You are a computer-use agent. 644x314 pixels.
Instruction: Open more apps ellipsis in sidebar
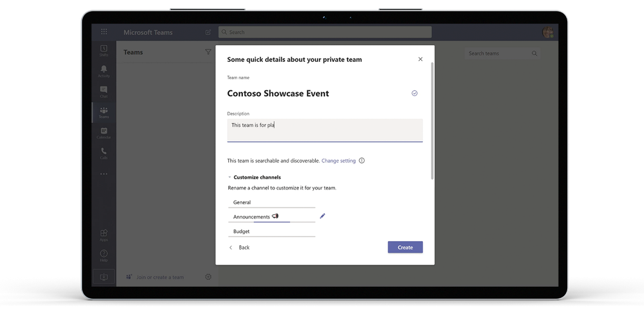[x=104, y=174]
